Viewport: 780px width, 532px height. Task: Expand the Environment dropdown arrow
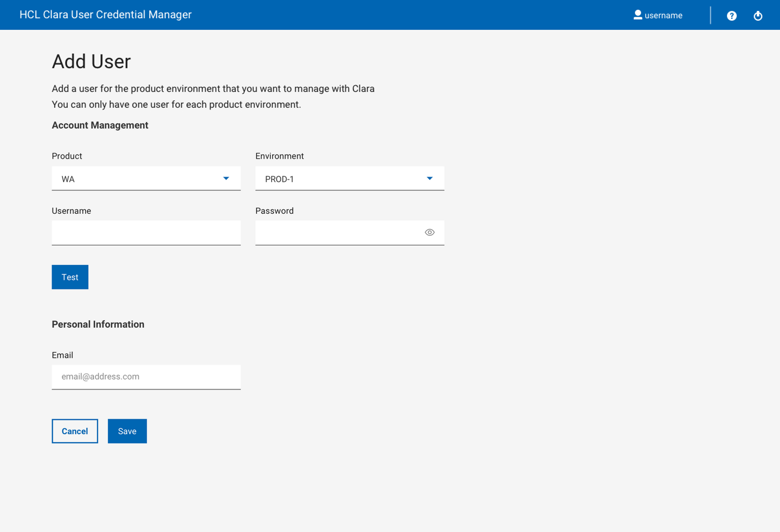click(x=430, y=178)
